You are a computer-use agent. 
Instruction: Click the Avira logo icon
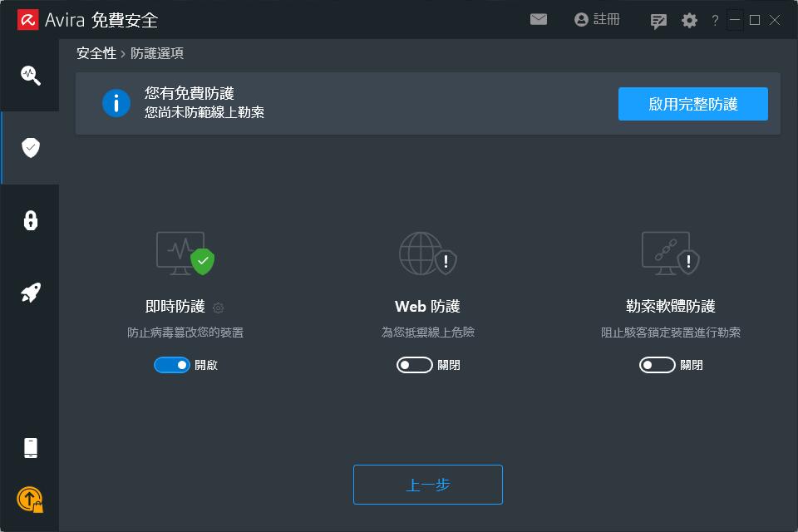coord(28,20)
